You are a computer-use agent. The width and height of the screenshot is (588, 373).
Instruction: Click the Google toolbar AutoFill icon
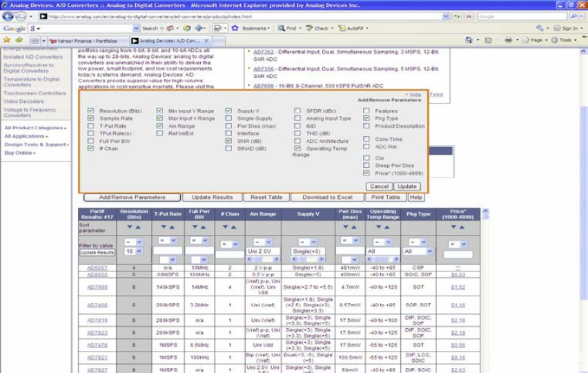pyautogui.click(x=340, y=28)
